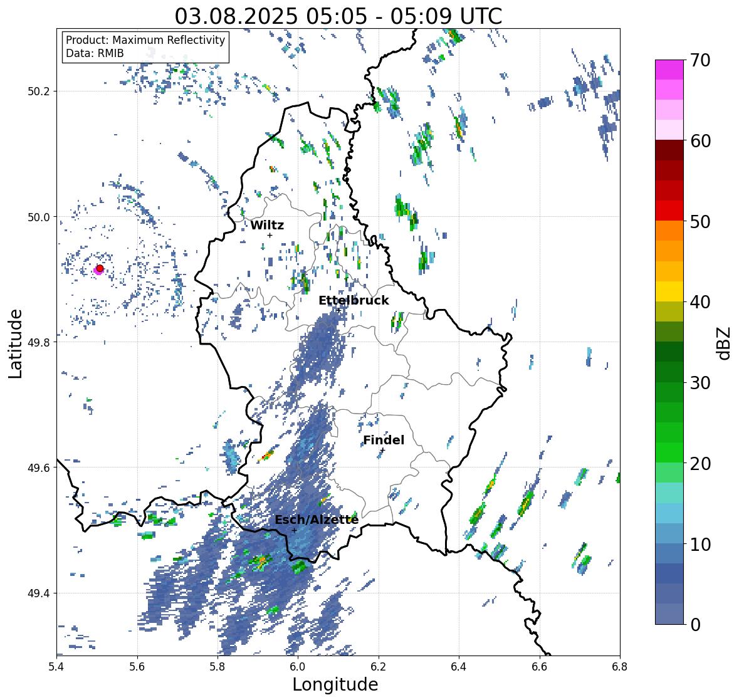
Task: Click the "Data: RMIB" legend line
Action: tap(95, 53)
